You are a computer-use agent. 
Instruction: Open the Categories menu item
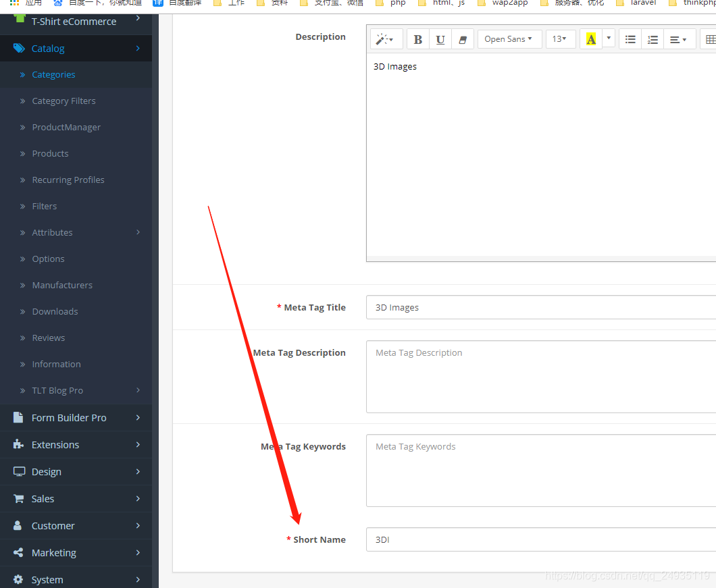tap(53, 74)
